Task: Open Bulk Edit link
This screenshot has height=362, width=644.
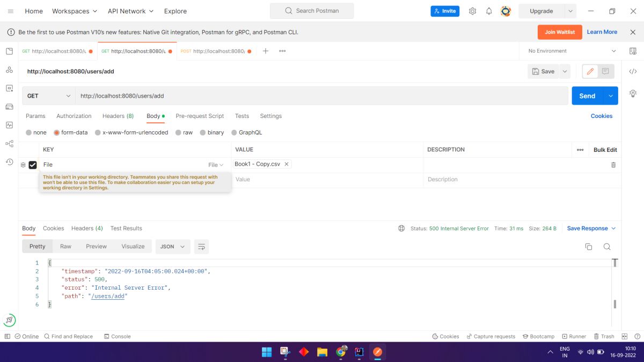Action: tap(605, 150)
